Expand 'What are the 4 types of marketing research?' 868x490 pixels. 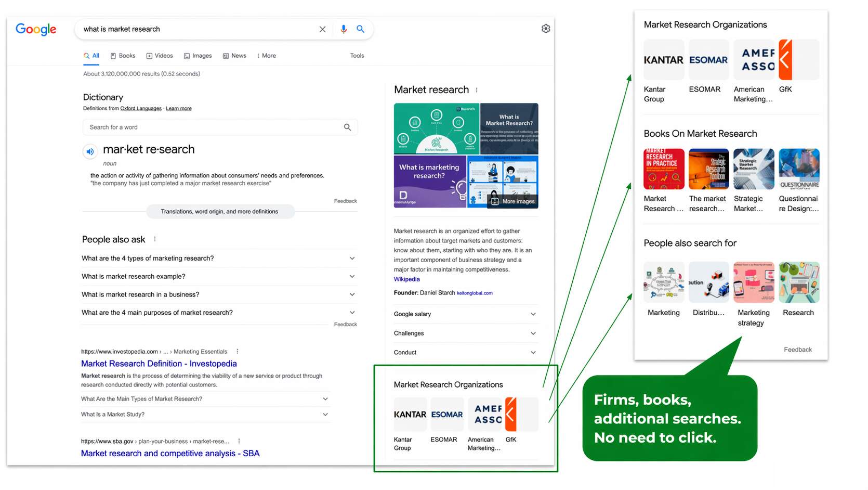point(219,259)
